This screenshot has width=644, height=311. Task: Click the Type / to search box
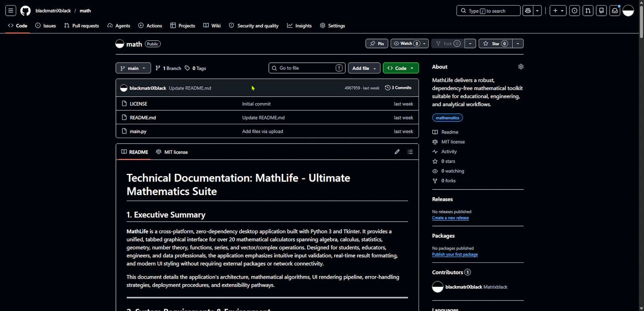[x=488, y=11]
